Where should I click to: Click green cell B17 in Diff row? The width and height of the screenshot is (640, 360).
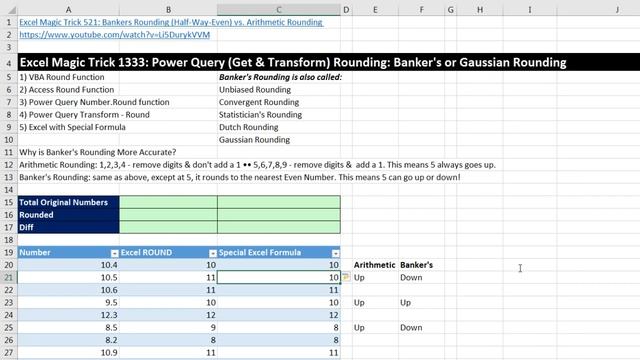pos(169,227)
